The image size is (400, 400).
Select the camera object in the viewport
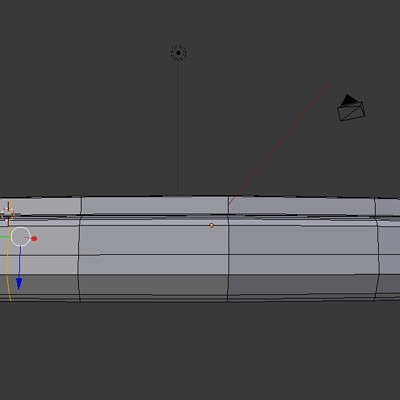pos(351,108)
